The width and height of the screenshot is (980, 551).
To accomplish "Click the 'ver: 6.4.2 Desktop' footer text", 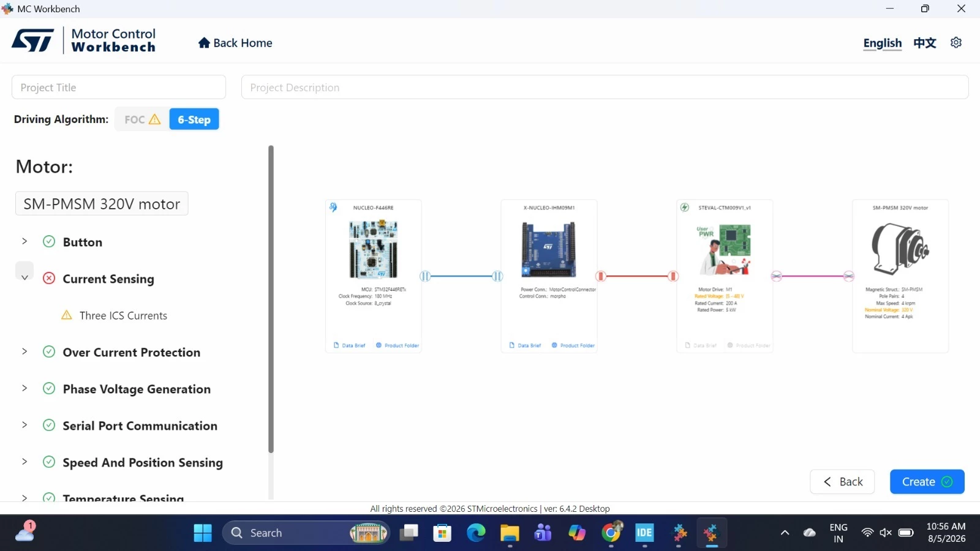I will 577,509.
